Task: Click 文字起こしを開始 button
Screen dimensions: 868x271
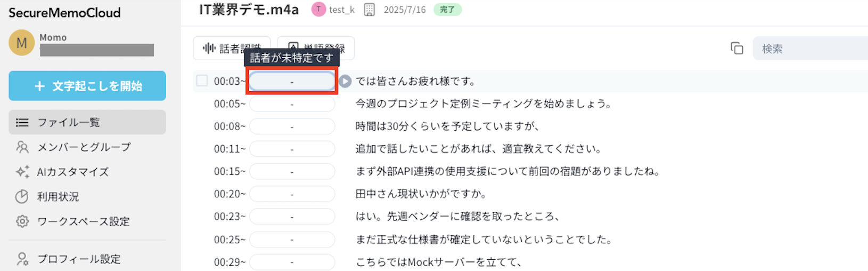Action: (x=87, y=86)
